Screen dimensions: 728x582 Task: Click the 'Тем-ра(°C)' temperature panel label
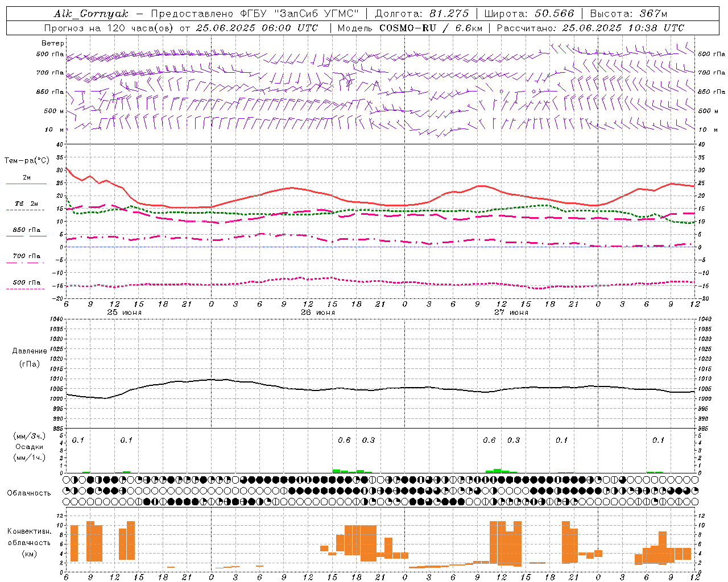point(27,161)
